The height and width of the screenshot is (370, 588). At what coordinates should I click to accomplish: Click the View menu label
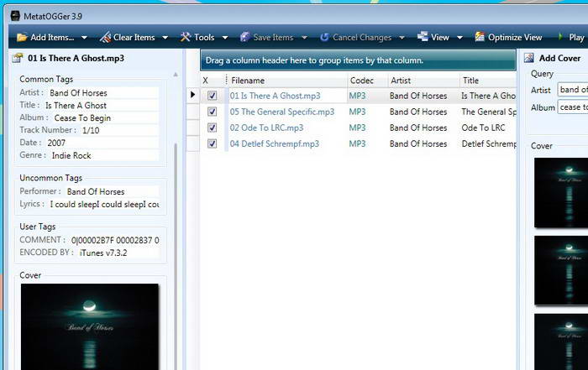coord(440,38)
